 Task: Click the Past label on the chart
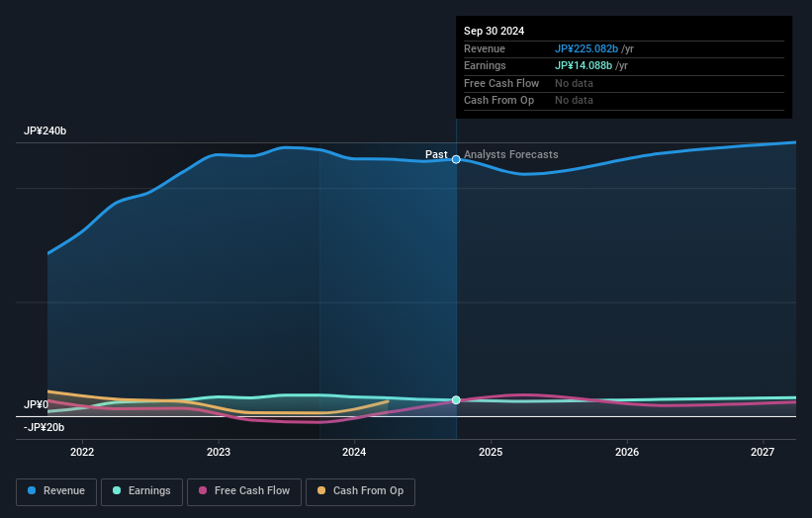[436, 154]
